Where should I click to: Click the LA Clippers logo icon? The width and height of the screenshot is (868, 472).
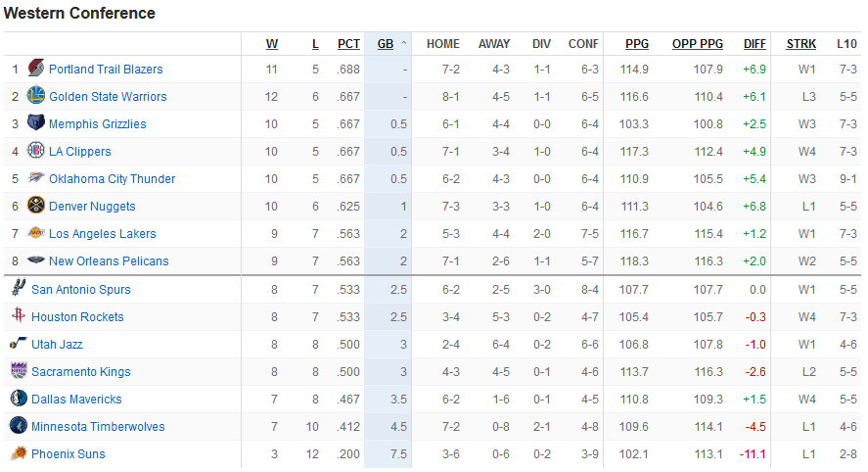click(x=36, y=152)
